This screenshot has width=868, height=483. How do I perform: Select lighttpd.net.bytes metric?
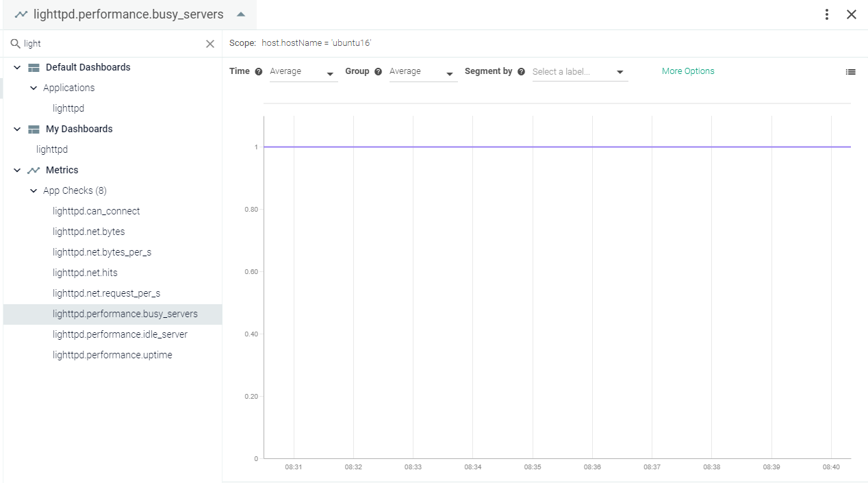tap(89, 232)
